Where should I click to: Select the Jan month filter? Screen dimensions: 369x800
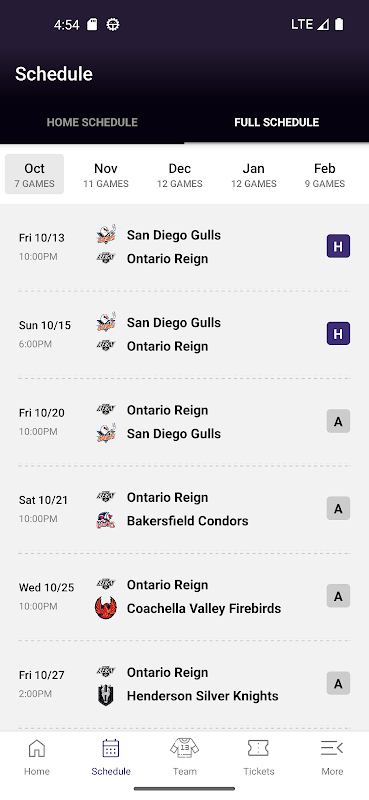point(254,174)
